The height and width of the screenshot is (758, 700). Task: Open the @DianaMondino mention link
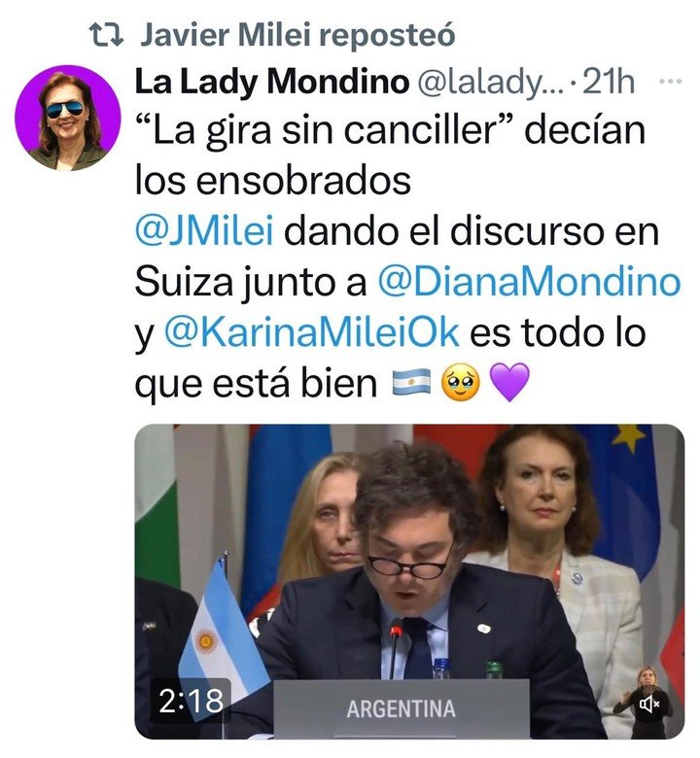pos(529,282)
